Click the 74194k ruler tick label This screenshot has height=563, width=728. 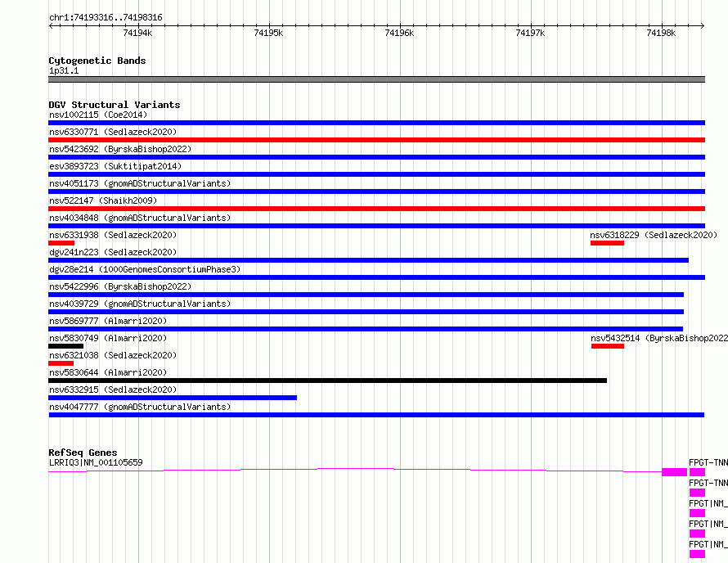137,33
